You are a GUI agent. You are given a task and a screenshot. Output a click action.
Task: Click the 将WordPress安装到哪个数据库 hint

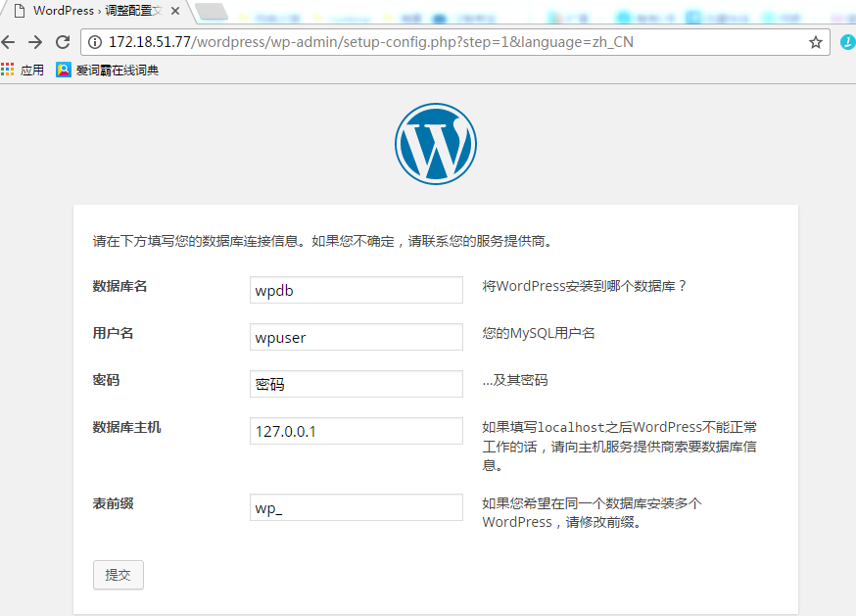coord(584,286)
